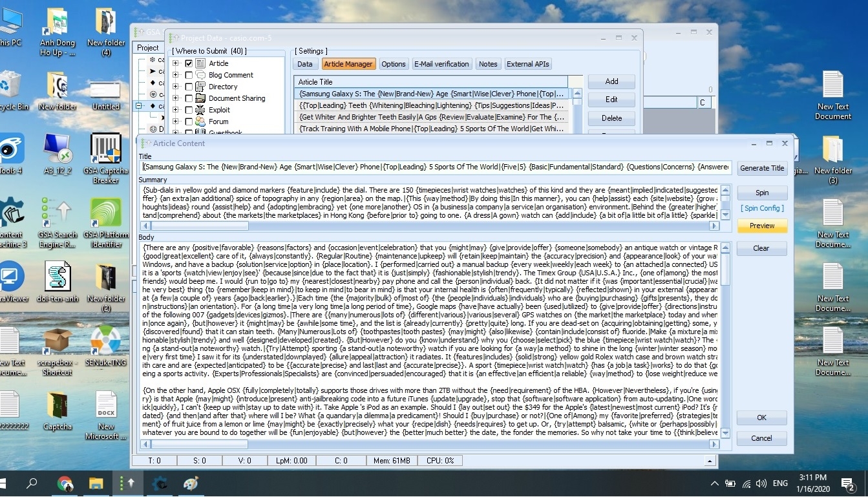Launch A3_12_2 remote desktop shortcut
This screenshot has width=868, height=497.
pos(58,153)
